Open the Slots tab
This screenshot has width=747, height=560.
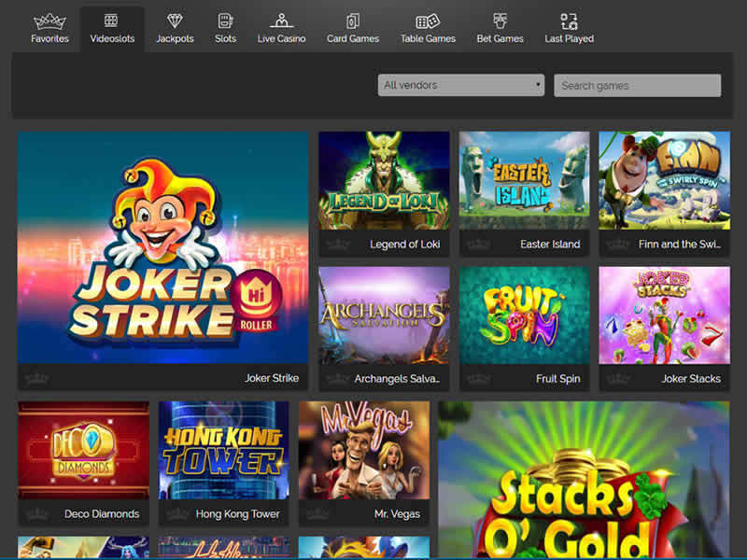(x=225, y=29)
